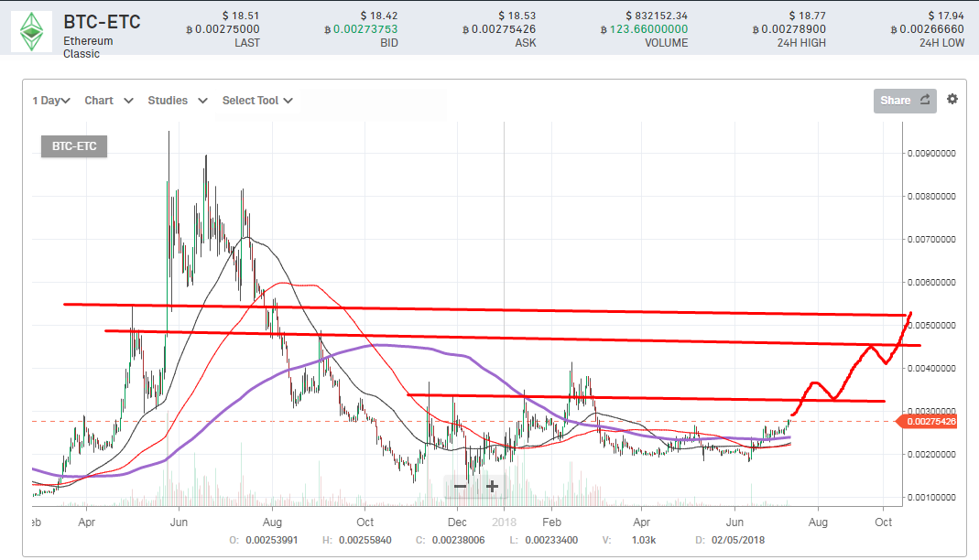Click the high value 0.00255840
The width and height of the screenshot is (979, 560).
click(x=365, y=540)
